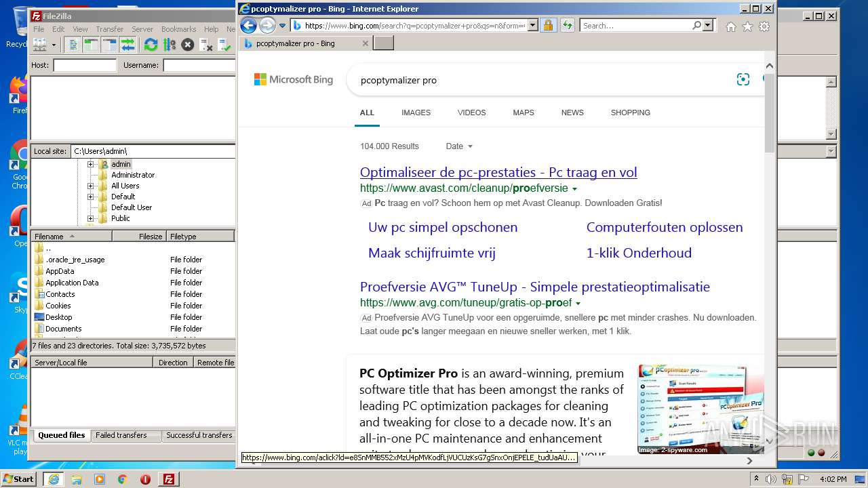Image resolution: width=868 pixels, height=488 pixels.
Task: Click the security lock icon in IE
Action: click(x=548, y=26)
